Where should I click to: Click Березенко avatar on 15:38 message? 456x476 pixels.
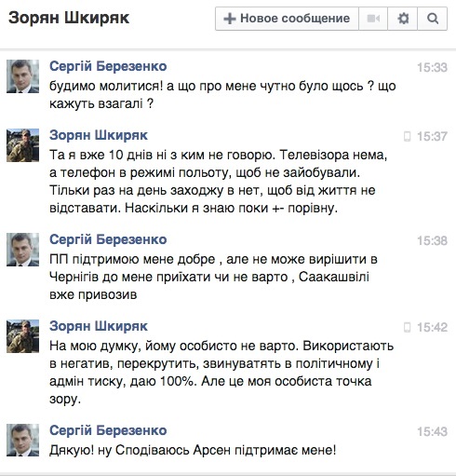tap(23, 250)
